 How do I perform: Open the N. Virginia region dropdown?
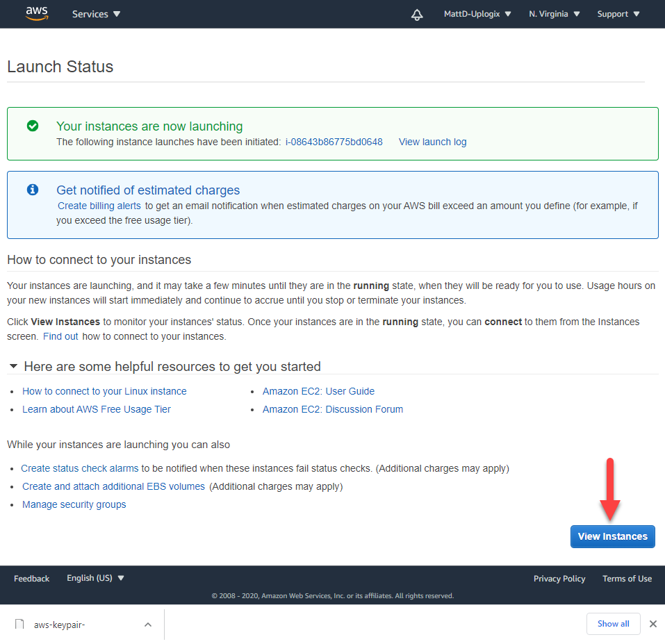[x=554, y=13]
